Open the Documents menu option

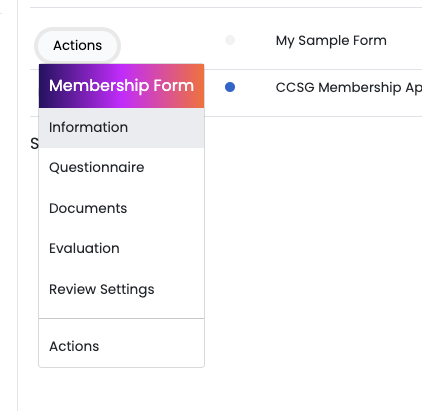121,208
